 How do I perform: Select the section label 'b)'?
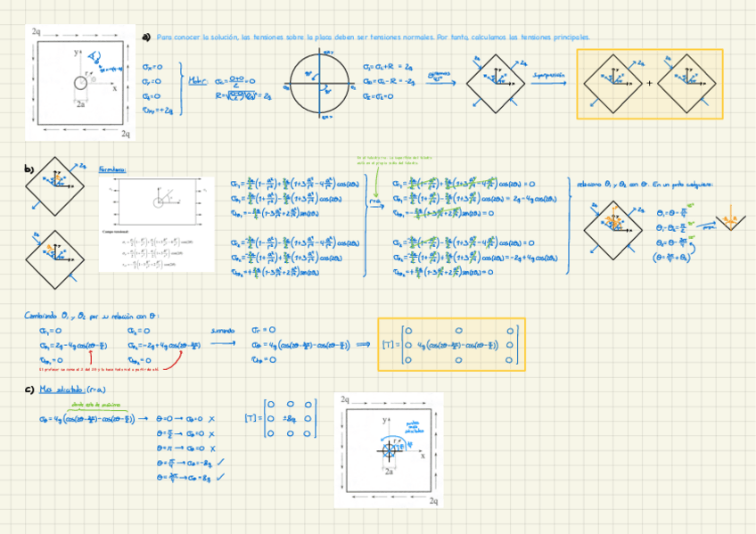(29, 168)
